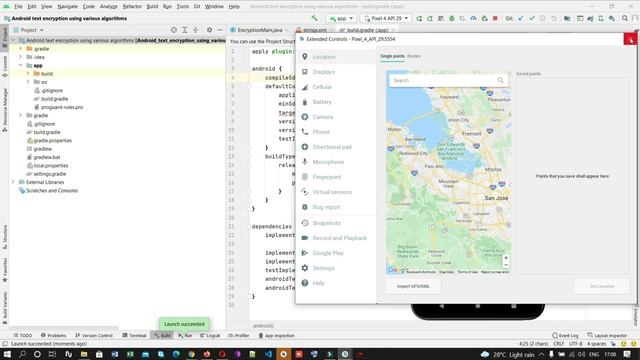Hide the Project panel with minus icon

[220, 30]
